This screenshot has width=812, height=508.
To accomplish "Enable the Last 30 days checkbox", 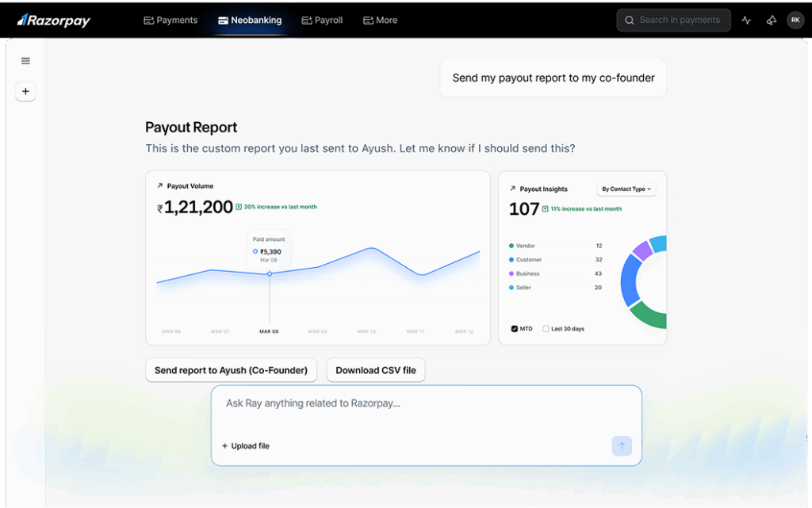I will coord(546,329).
